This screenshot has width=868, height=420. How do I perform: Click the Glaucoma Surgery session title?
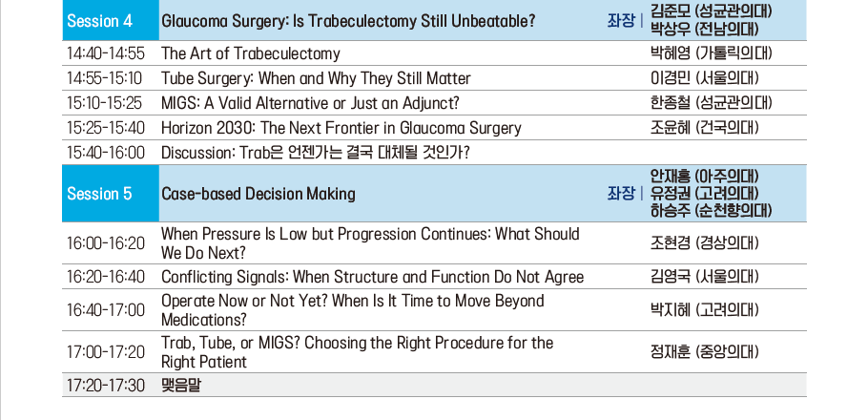[x=348, y=21]
